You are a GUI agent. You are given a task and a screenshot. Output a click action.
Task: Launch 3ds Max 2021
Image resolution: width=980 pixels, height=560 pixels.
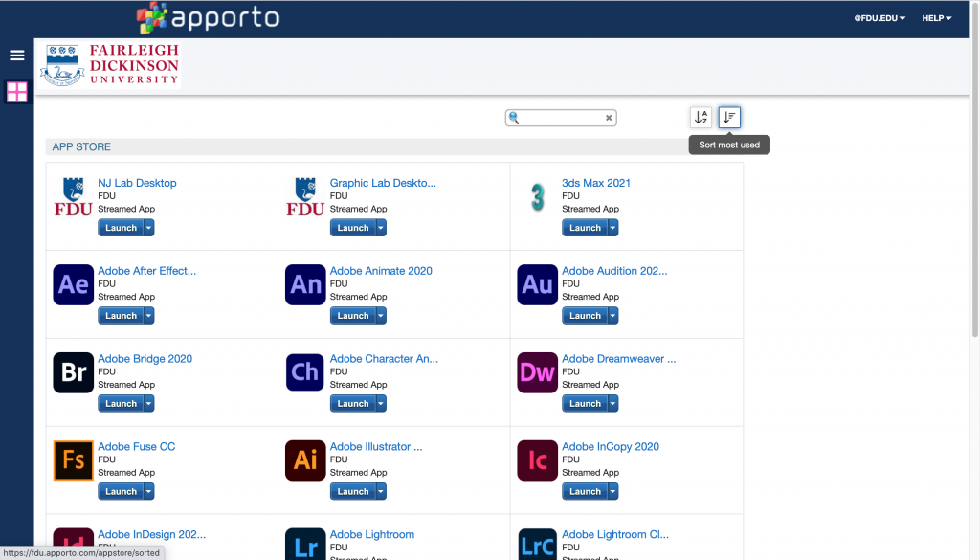pos(585,228)
